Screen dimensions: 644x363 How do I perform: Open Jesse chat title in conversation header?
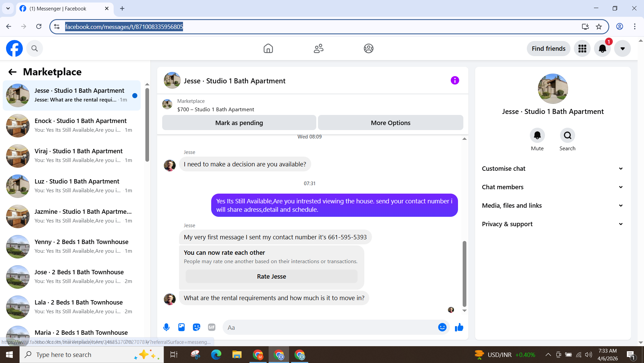click(x=235, y=81)
